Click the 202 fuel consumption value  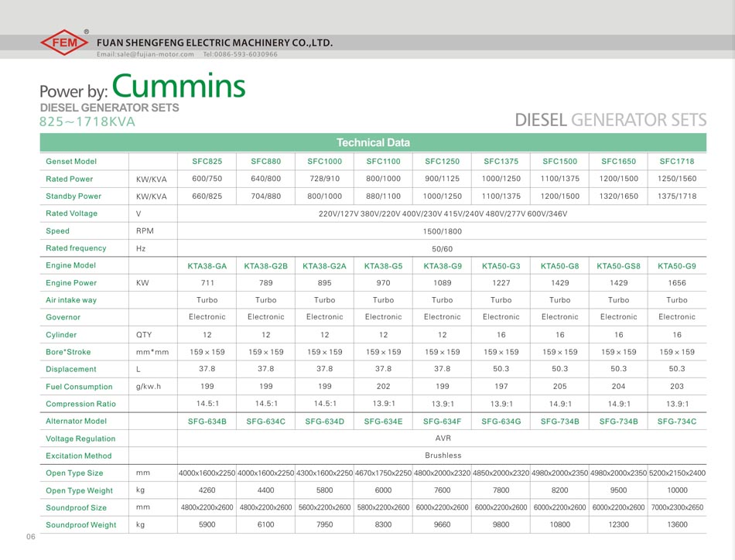point(384,387)
